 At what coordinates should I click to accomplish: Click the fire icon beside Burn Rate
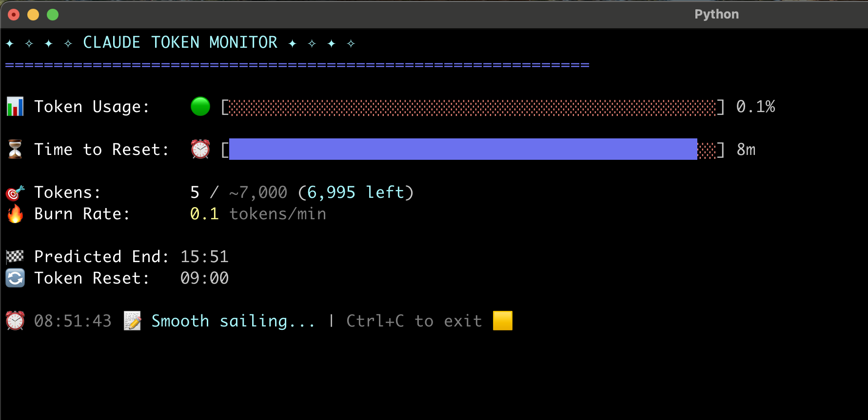pos(15,214)
